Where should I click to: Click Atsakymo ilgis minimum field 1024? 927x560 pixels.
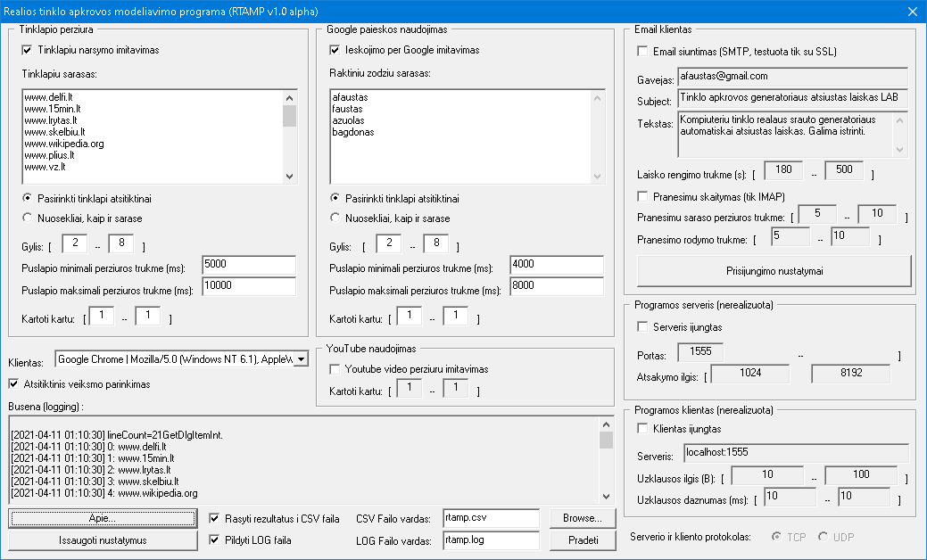(750, 374)
